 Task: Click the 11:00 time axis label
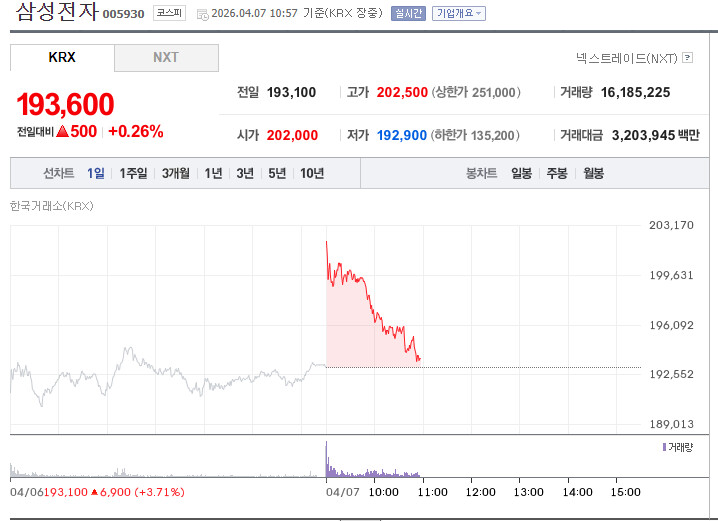point(433,492)
